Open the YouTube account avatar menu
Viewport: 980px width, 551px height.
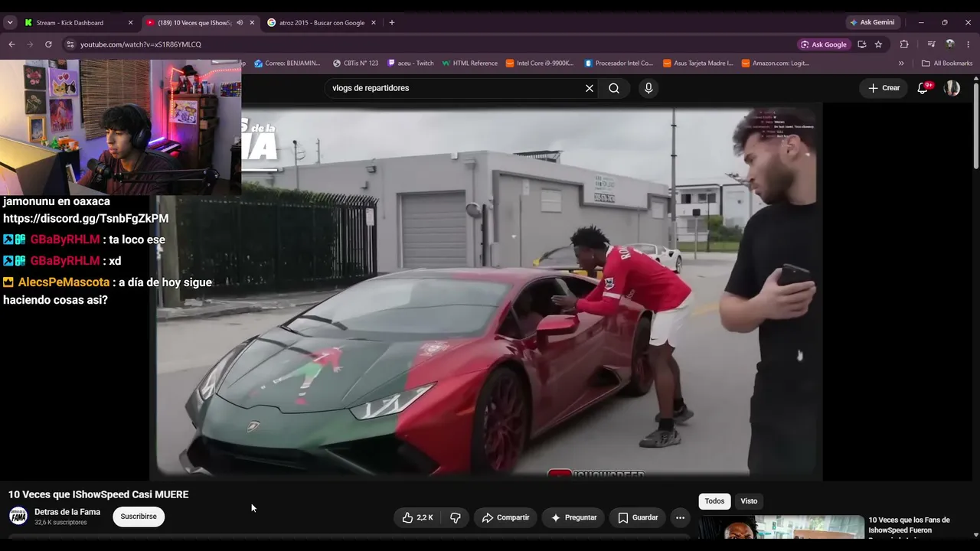pos(952,88)
